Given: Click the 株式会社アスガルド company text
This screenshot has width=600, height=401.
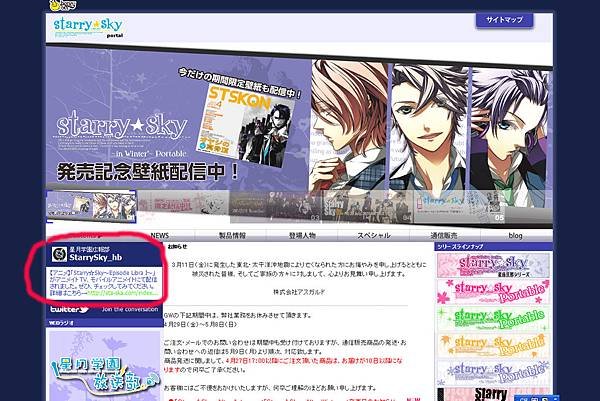Looking at the screenshot, I should tap(299, 292).
